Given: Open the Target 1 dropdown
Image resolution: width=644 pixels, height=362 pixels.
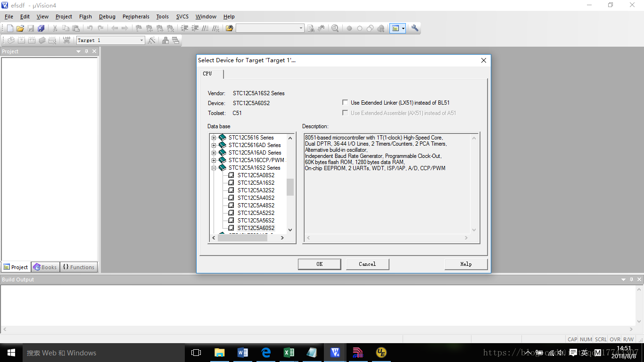Looking at the screenshot, I should 141,41.
